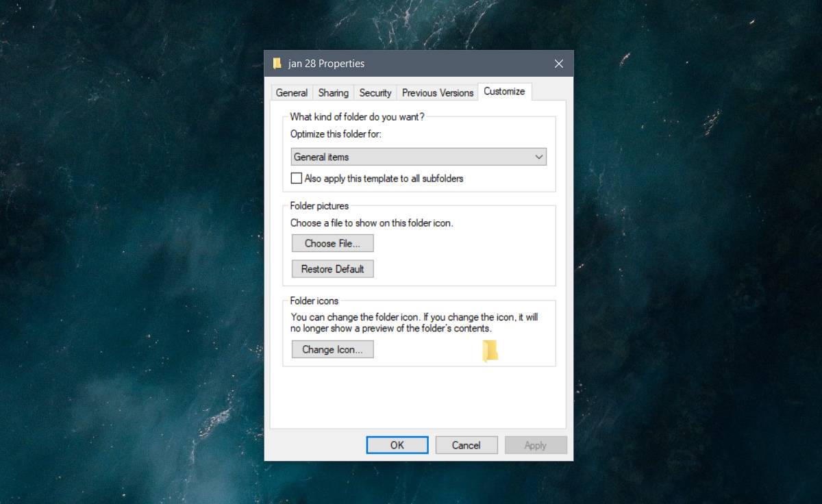
Task: Switch to the Customize tab
Action: tap(505, 90)
